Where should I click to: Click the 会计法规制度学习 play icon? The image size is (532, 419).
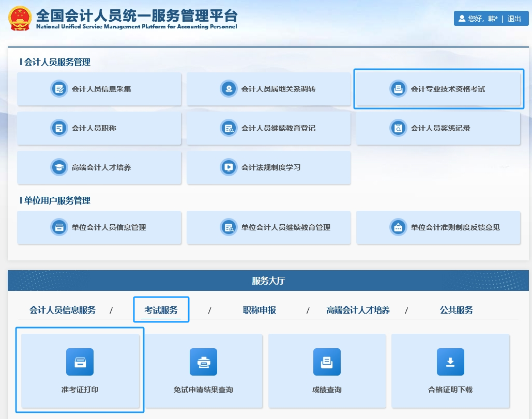(229, 167)
